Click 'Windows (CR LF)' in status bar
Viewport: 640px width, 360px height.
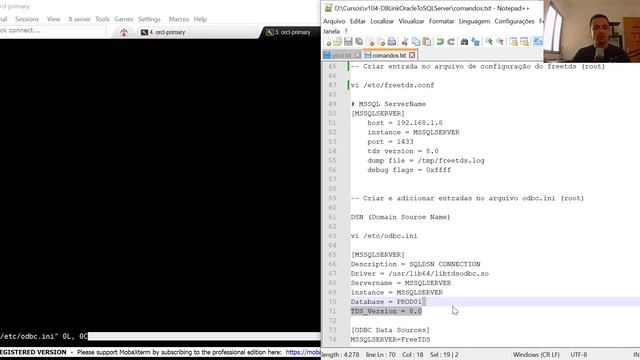tap(536, 355)
